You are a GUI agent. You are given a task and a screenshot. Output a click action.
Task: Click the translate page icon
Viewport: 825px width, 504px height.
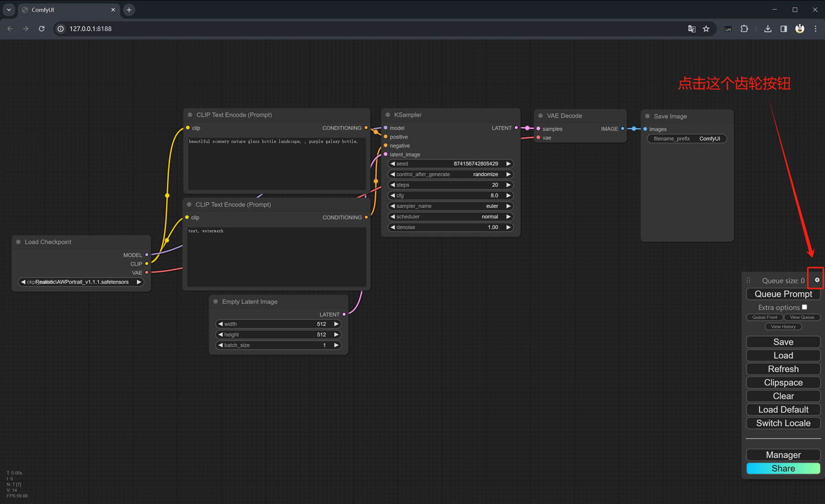pos(692,29)
